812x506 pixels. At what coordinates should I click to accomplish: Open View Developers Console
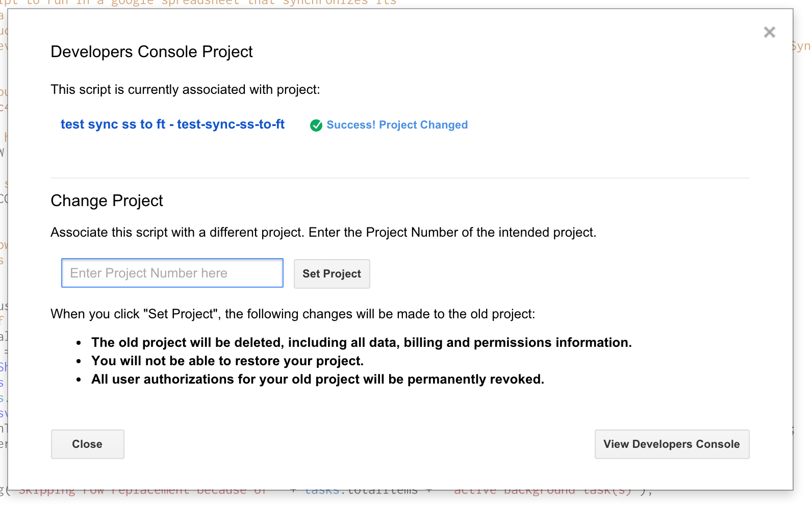tap(671, 444)
